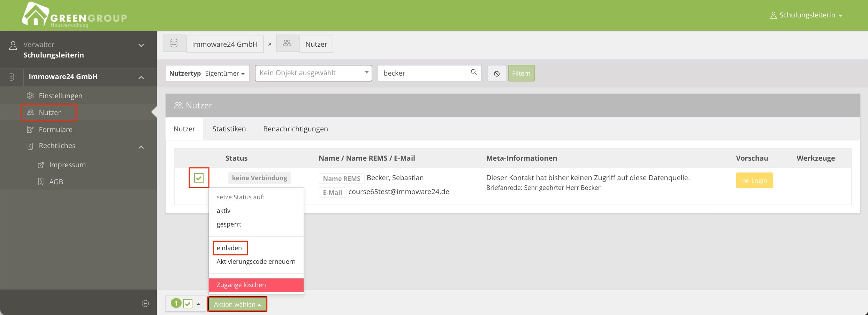868x315 pixels.
Task: Choose Aktivierungscode erneuern from the menu
Action: click(x=256, y=262)
